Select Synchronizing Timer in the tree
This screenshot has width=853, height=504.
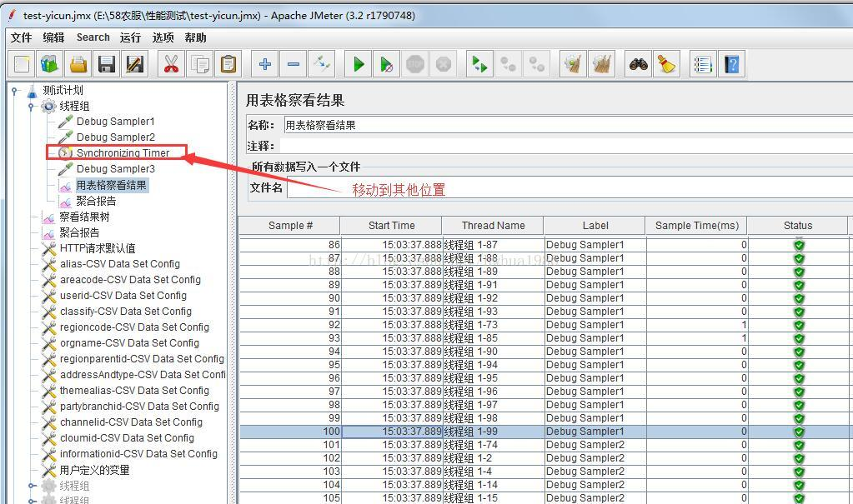(123, 152)
